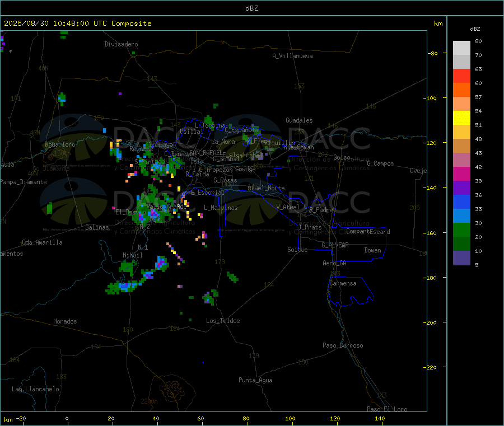Screen dimensions: 504x426
Task: Select the Punta_Agua label
Action: click(255, 380)
